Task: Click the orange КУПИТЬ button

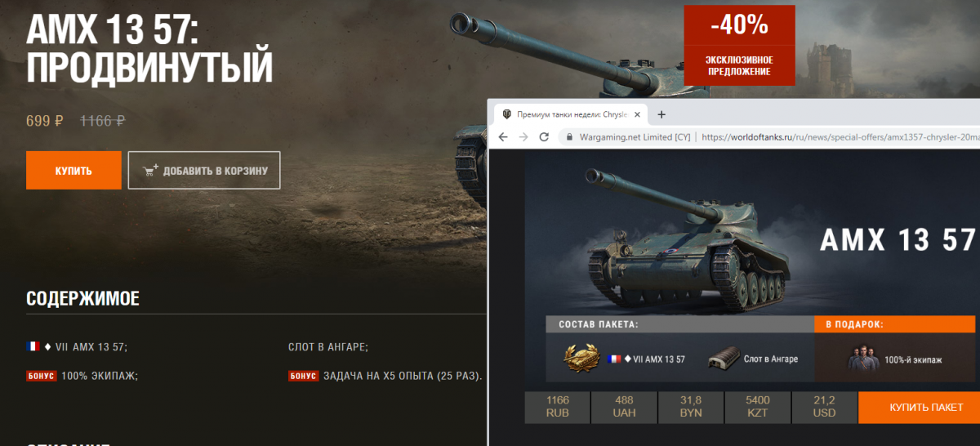Action: pyautogui.click(x=73, y=171)
